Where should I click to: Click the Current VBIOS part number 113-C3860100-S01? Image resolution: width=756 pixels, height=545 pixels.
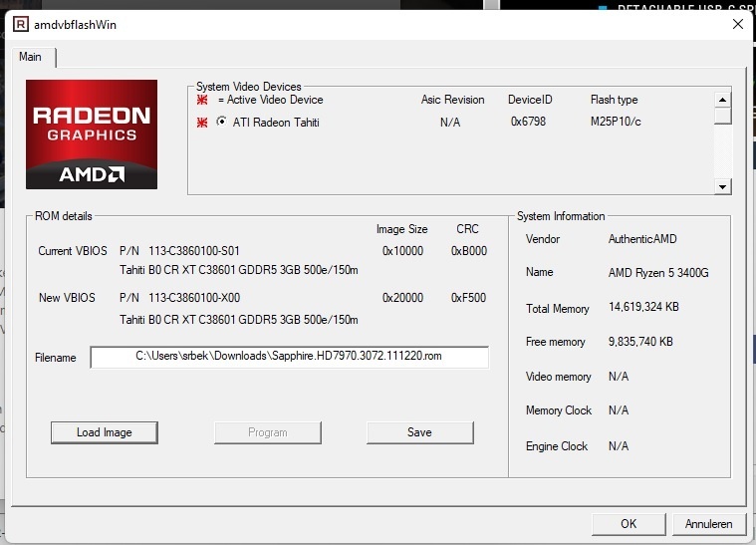(194, 251)
